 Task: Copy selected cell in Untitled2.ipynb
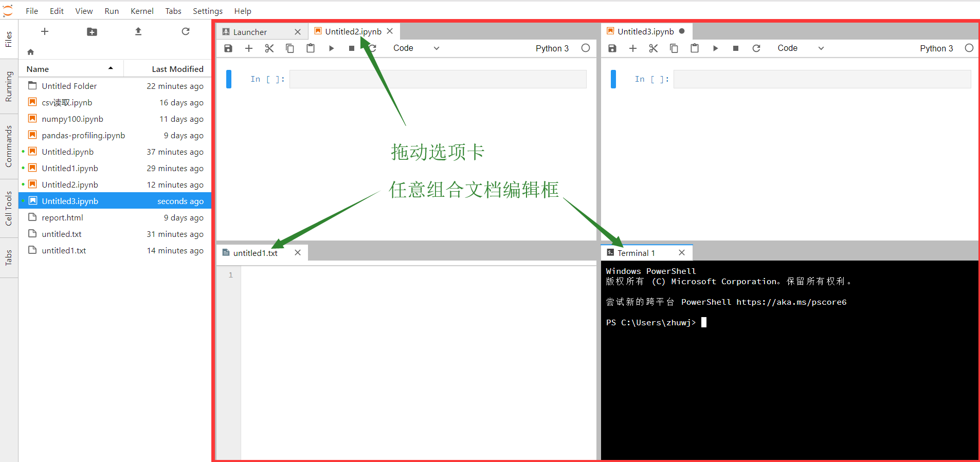click(290, 48)
